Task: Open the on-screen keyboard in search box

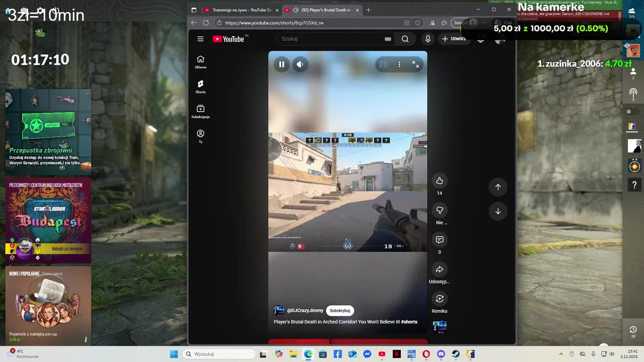Action: 388,39
